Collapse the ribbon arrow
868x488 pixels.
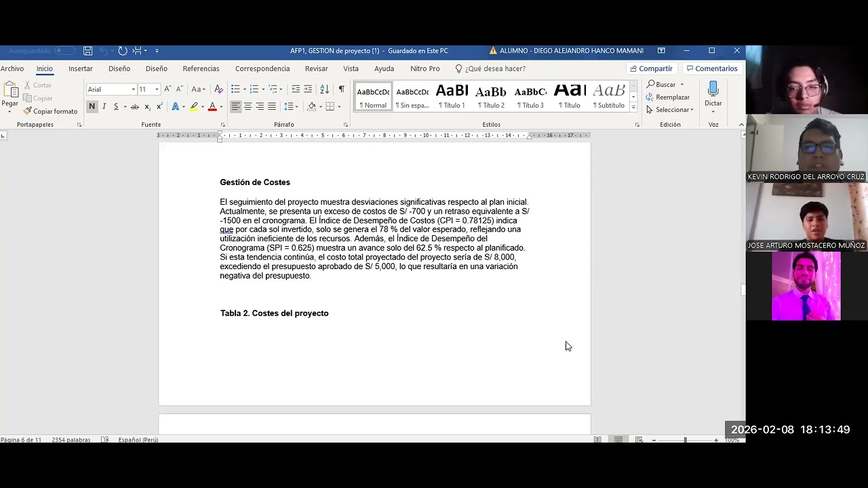pyautogui.click(x=741, y=125)
